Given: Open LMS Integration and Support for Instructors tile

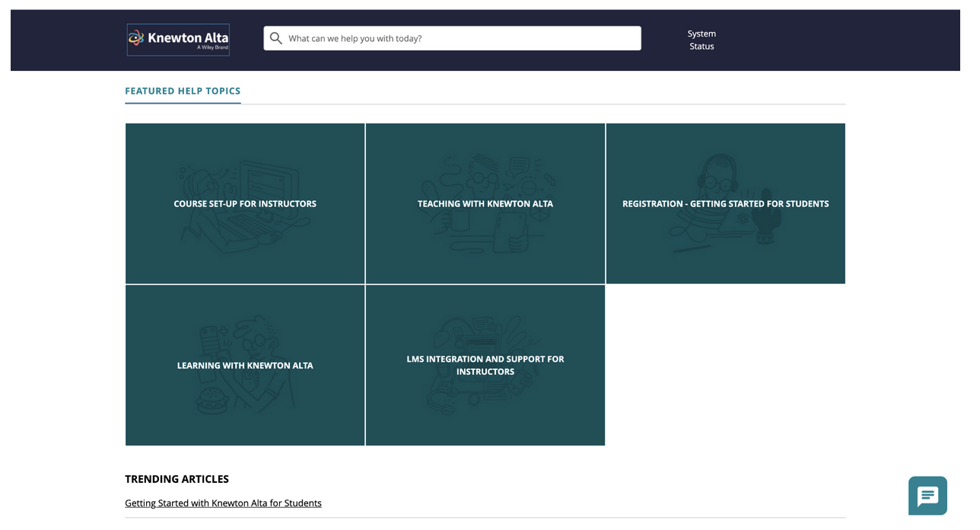Looking at the screenshot, I should click(x=485, y=366).
